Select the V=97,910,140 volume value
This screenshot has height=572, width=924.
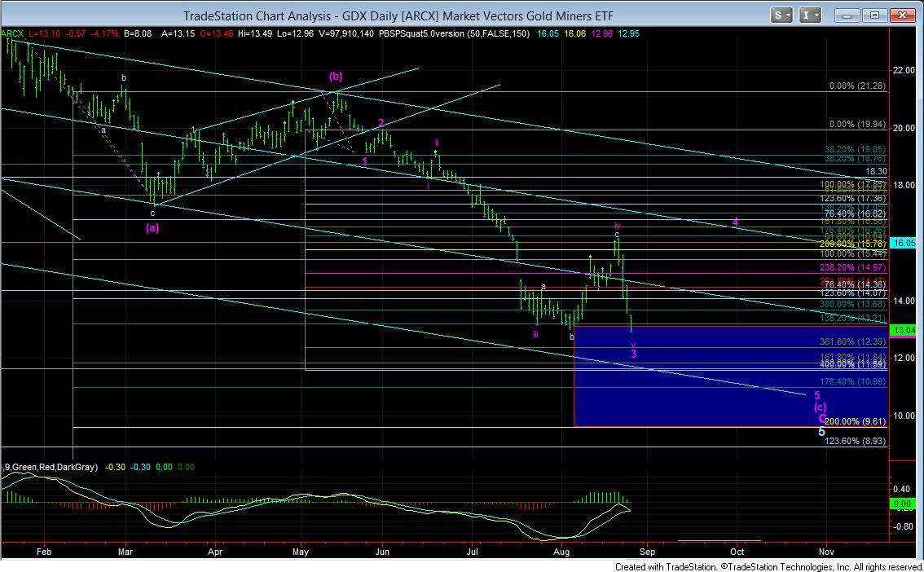pos(346,34)
